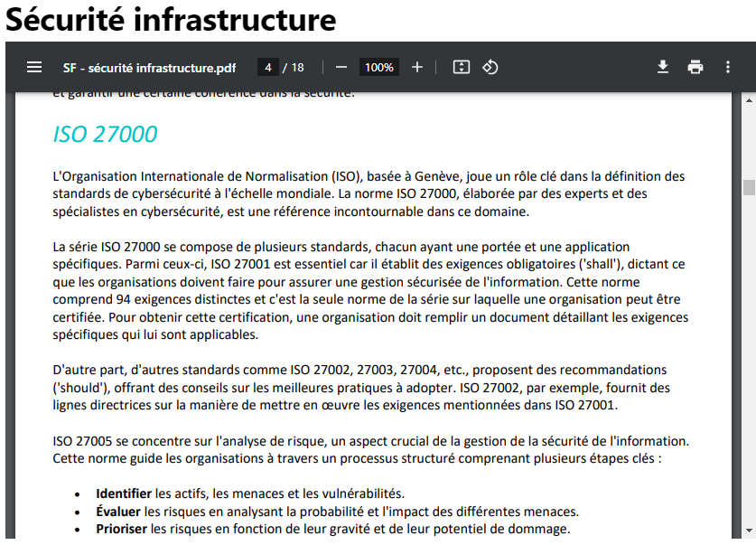Click the page number field showing 4
Viewport: 756px width, 545px height.
click(x=268, y=68)
